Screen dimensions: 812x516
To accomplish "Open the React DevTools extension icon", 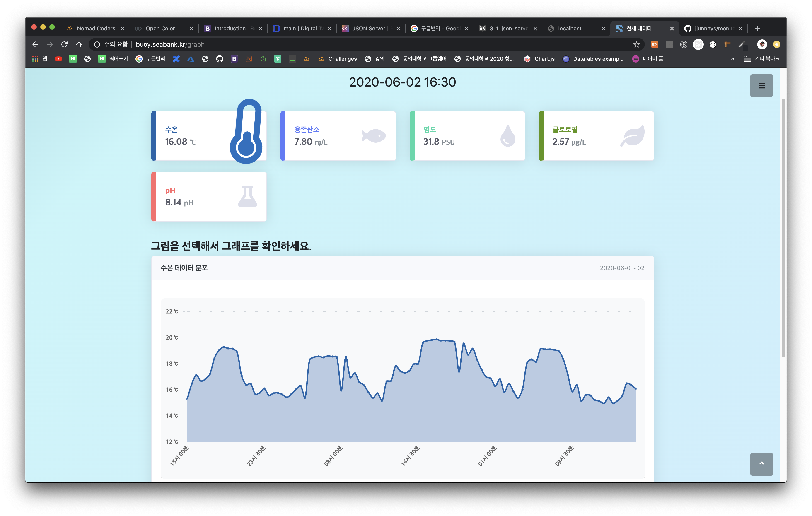I will pos(698,44).
